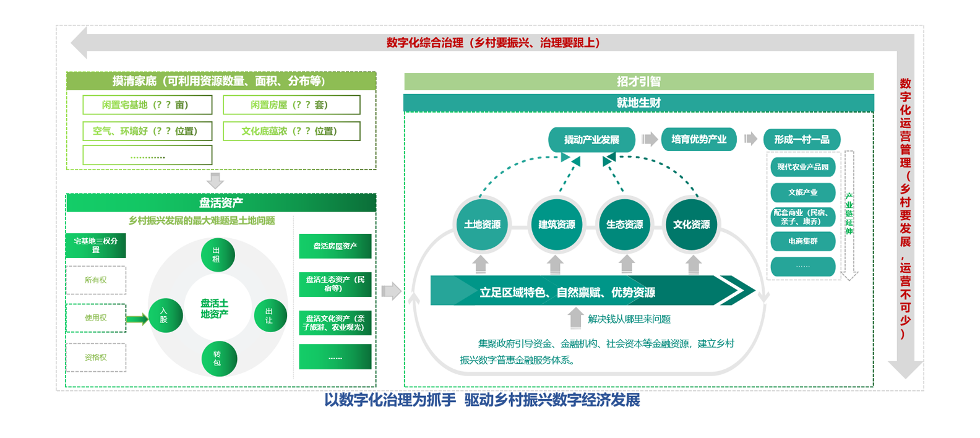Select the 建筑资源 circle node
The width and height of the screenshot is (980, 438).
point(556,225)
